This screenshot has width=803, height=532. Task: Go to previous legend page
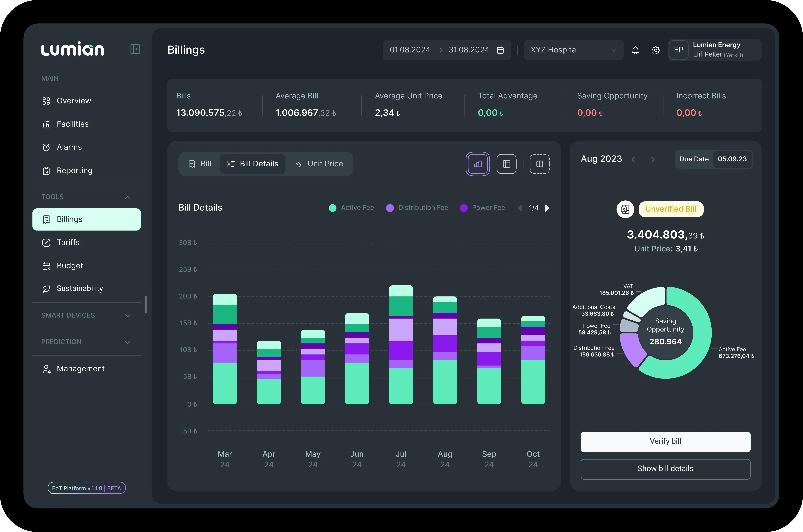coord(520,208)
